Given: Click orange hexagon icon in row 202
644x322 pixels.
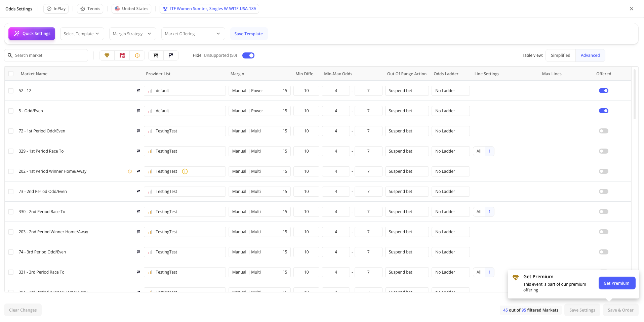Looking at the screenshot, I should (130, 171).
